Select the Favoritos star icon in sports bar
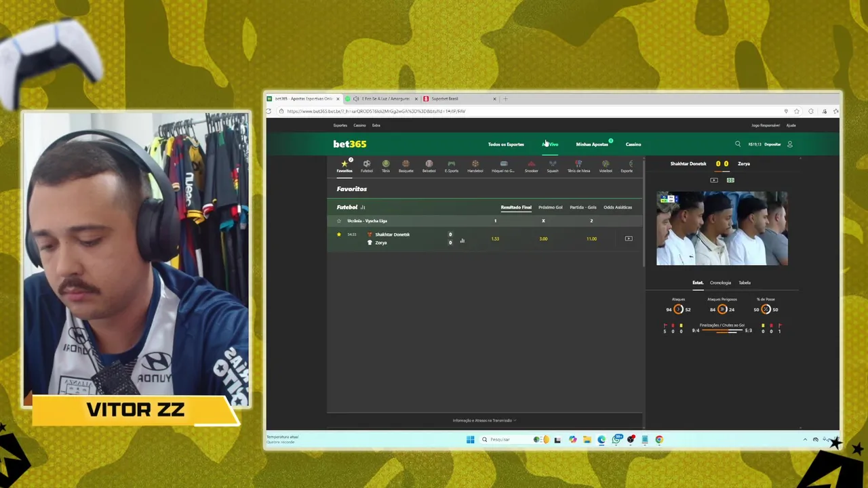This screenshot has width=868, height=488. click(344, 163)
